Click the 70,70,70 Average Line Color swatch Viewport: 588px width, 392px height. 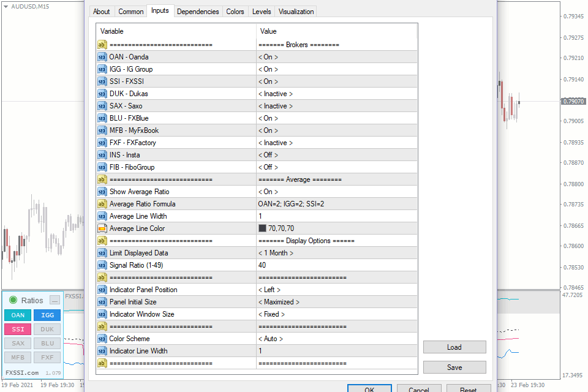point(262,228)
